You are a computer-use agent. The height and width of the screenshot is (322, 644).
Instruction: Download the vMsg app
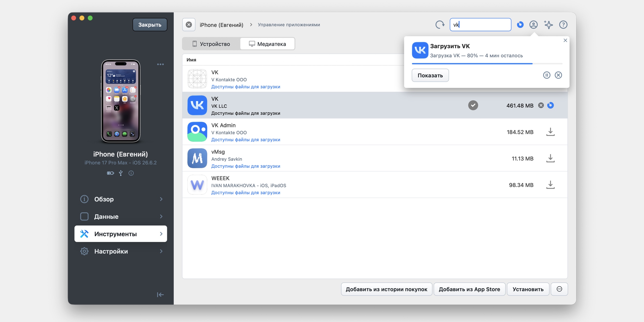tap(550, 158)
